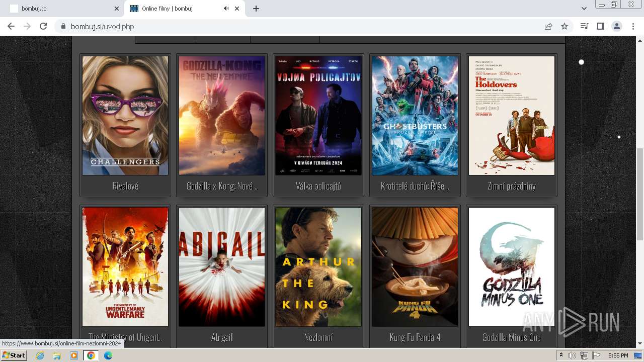
Task: Click the Rivalové title link
Action: [x=125, y=186]
